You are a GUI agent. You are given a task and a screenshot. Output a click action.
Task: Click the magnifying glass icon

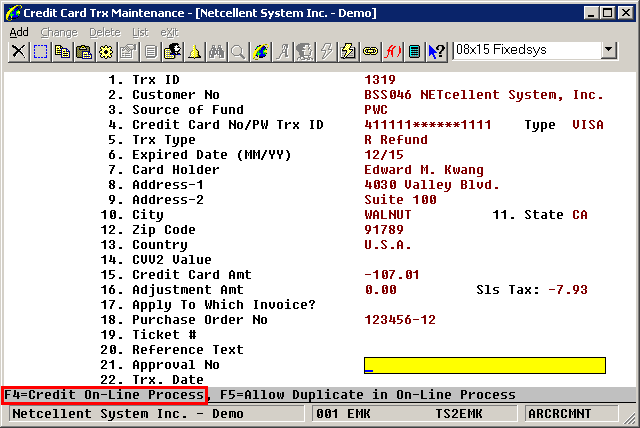tap(239, 52)
